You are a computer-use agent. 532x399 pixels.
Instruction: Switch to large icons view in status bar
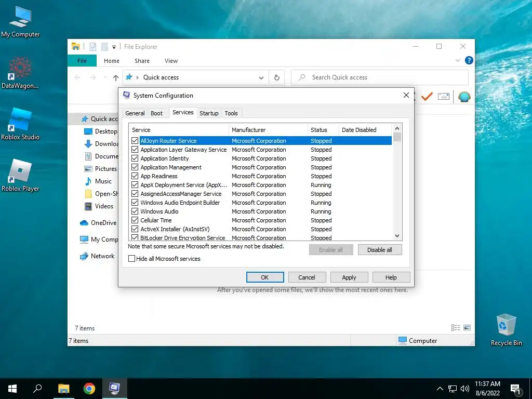[x=467, y=327]
